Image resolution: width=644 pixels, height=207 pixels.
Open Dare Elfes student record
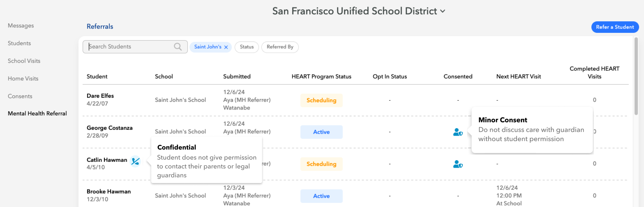100,96
